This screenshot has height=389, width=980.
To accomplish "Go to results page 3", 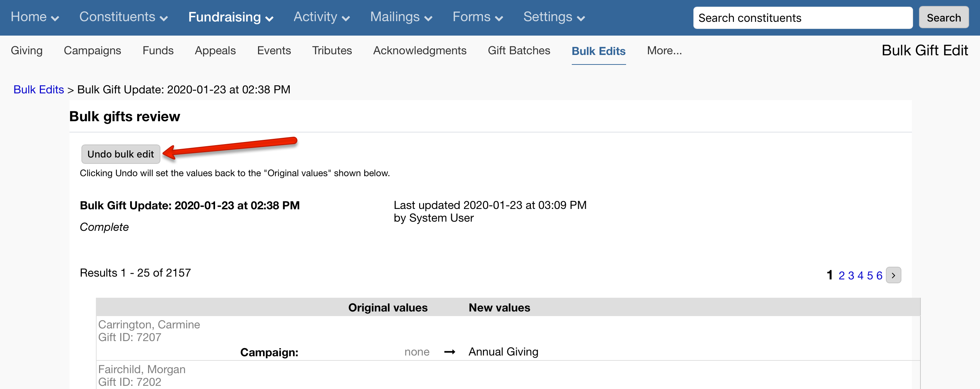I will pyautogui.click(x=851, y=275).
